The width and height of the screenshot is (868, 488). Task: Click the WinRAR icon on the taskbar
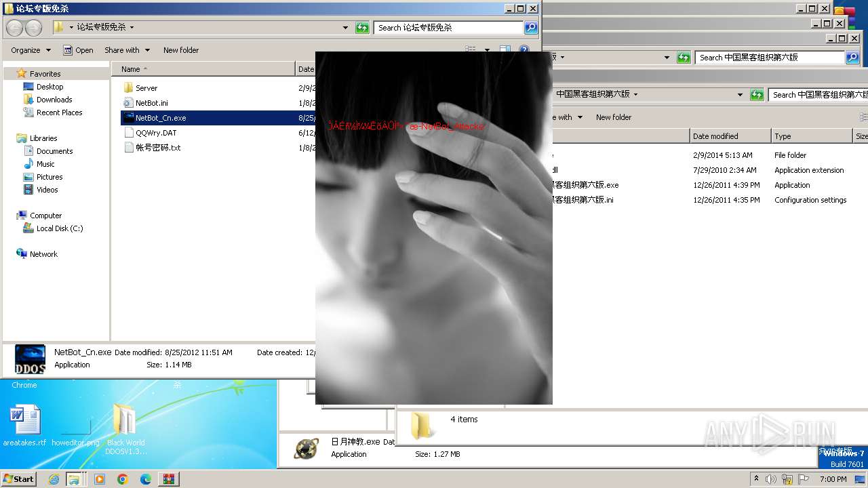[x=169, y=479]
